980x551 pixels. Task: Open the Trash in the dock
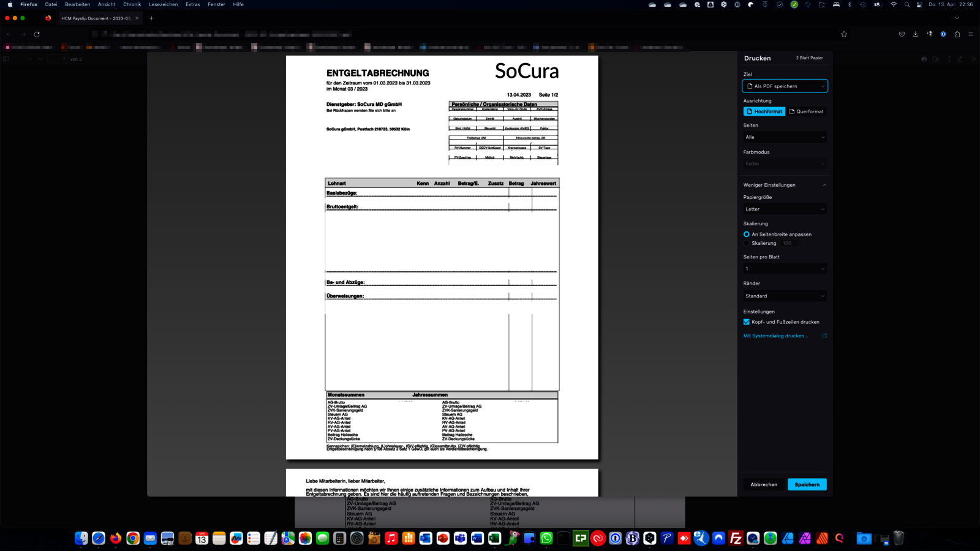point(899,538)
